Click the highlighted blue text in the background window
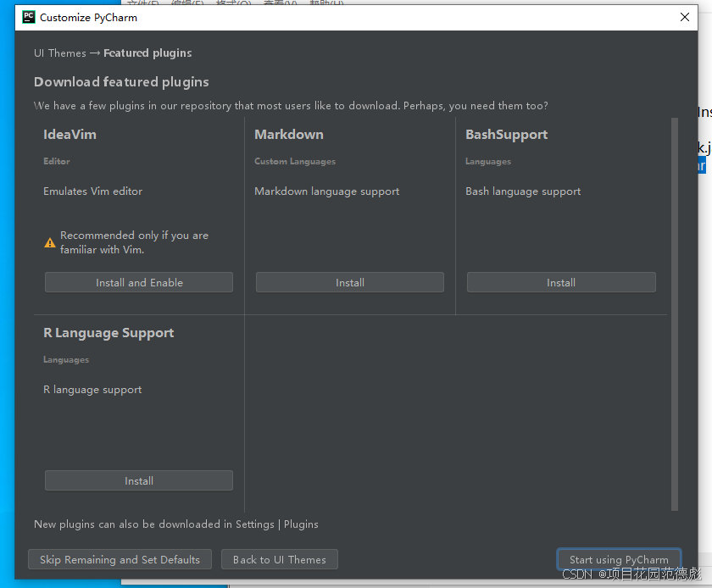 [702, 166]
